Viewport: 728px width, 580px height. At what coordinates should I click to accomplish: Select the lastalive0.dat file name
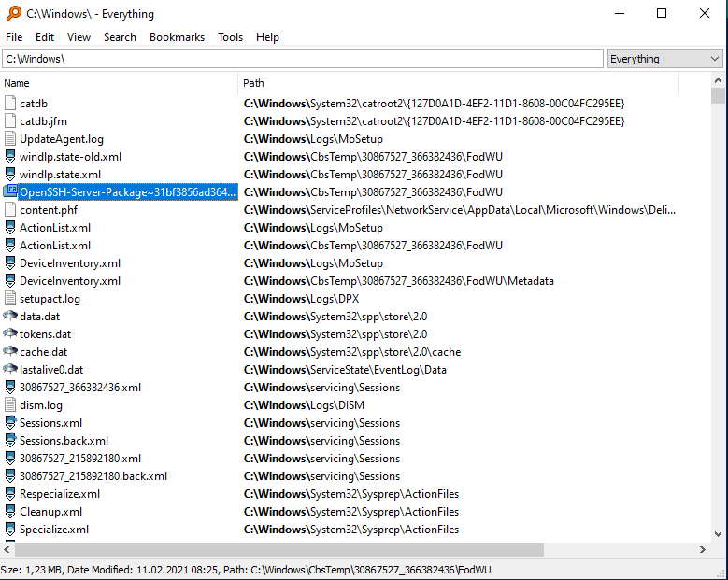51,370
